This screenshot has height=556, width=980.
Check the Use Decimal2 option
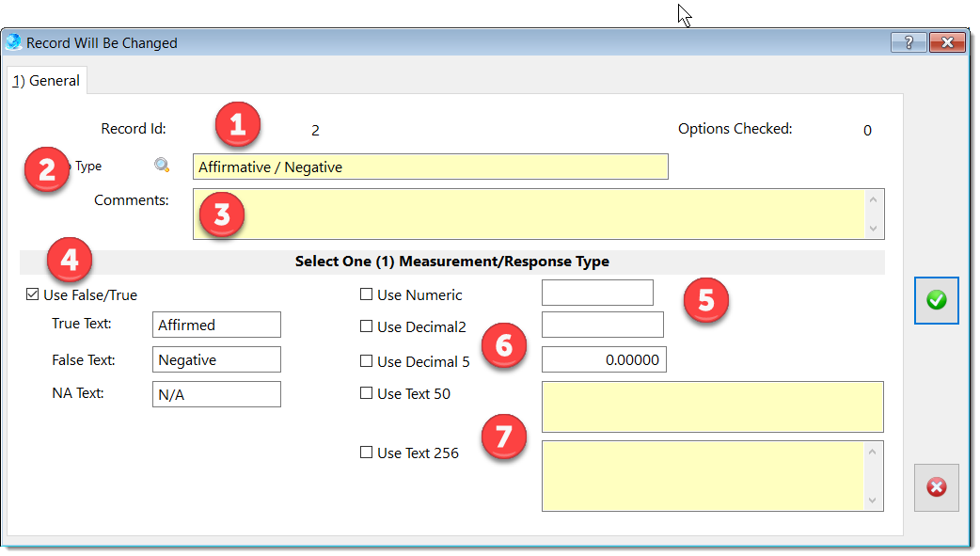tap(366, 327)
